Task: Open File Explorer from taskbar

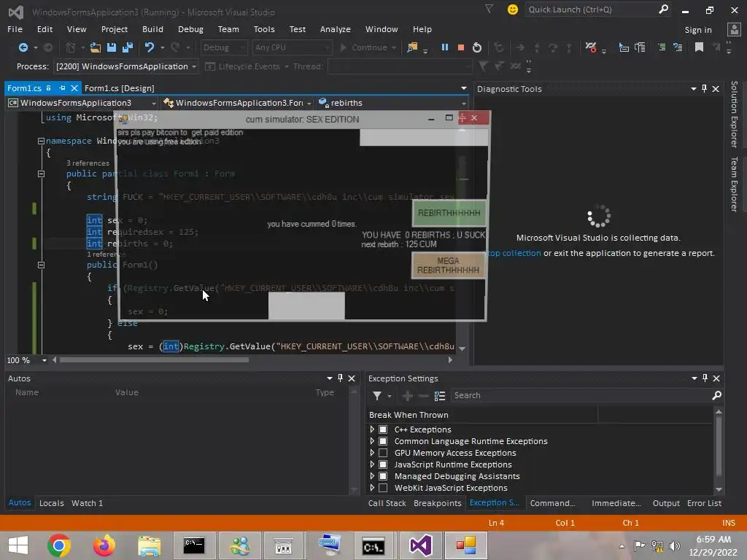Action: tap(149, 545)
